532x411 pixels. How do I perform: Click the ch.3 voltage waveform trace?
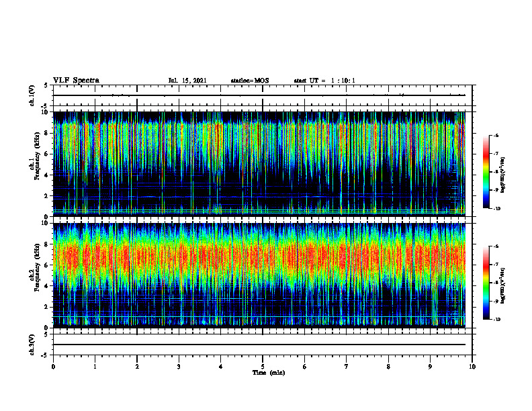(259, 345)
